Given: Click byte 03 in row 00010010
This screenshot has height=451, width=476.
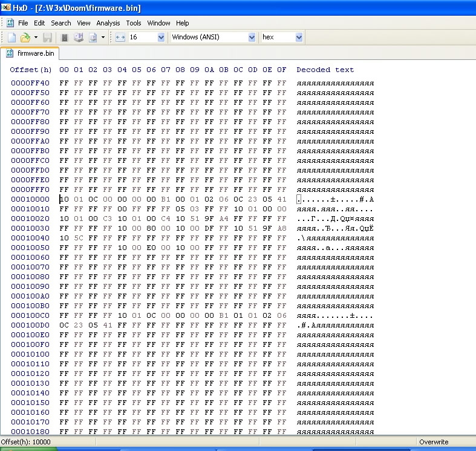Looking at the screenshot, I should click(x=195, y=209).
